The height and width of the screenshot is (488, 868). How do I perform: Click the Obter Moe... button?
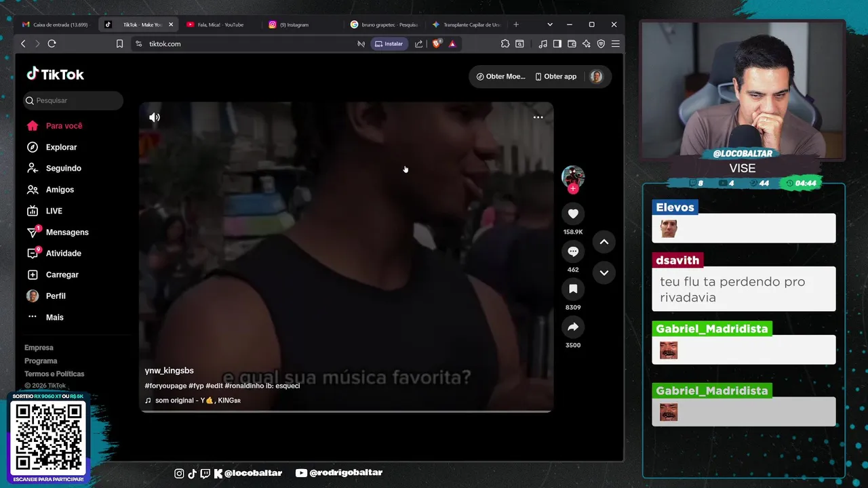[500, 77]
